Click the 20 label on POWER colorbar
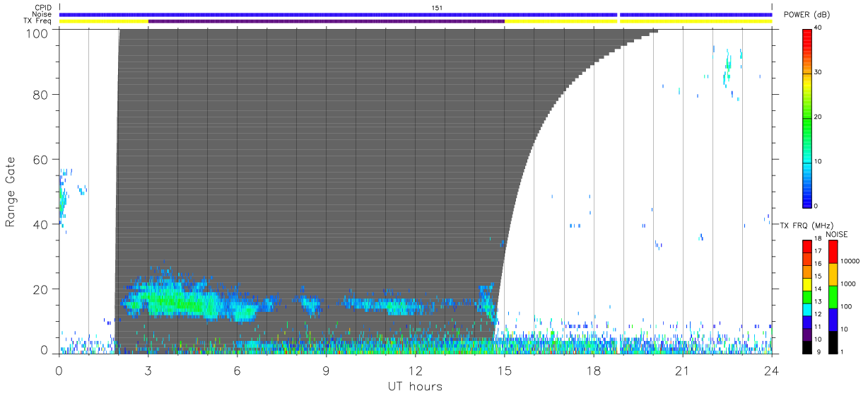 point(816,117)
